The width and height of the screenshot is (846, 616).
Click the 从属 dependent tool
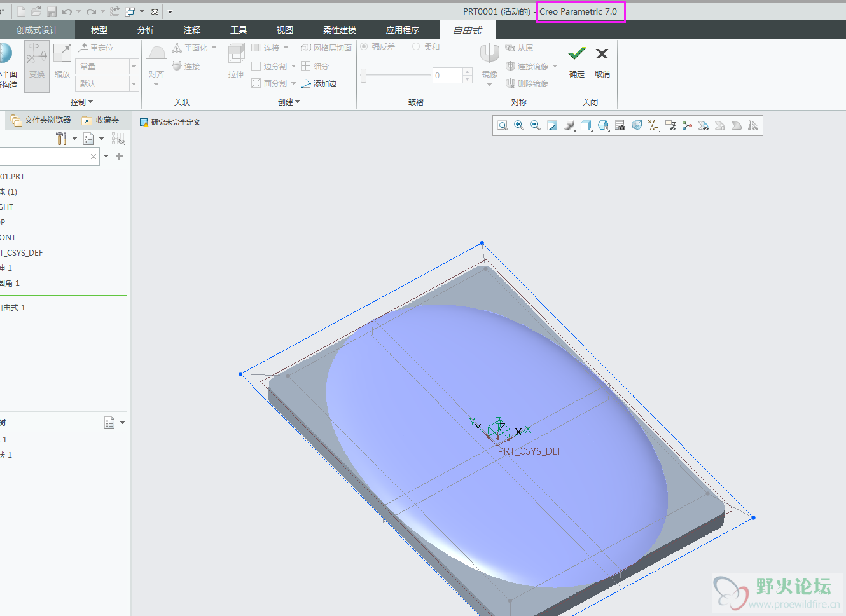tap(519, 48)
